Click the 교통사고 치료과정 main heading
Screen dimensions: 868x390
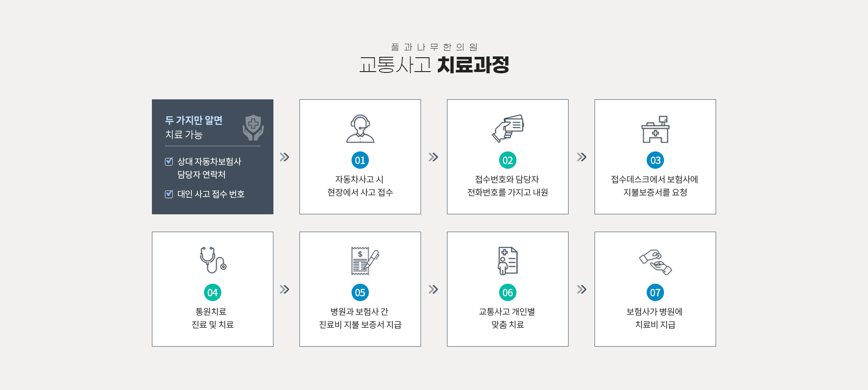pos(434,65)
